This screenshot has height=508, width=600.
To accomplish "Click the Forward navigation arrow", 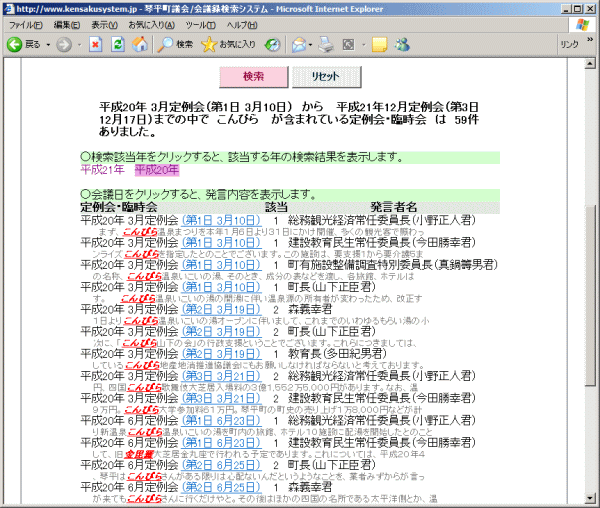I will pyautogui.click(x=64, y=45).
